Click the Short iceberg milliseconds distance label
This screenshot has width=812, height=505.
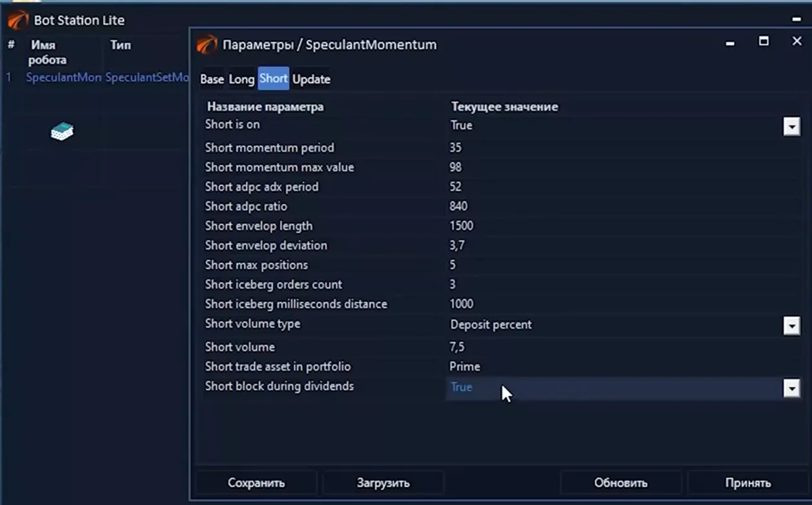(x=296, y=304)
